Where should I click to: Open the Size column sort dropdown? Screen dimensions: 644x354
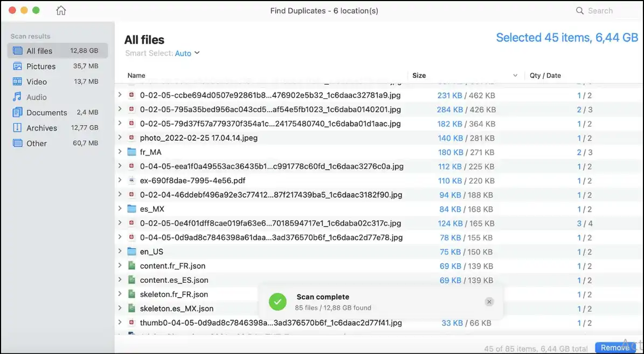[515, 76]
